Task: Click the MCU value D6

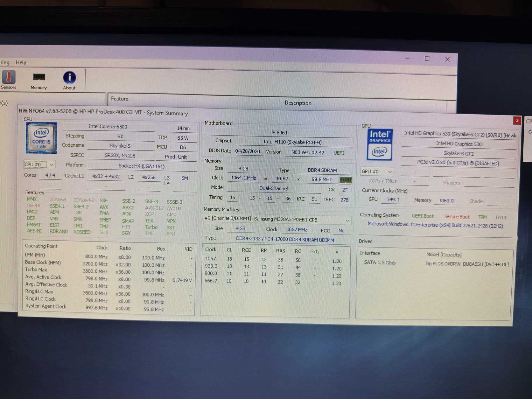Action: (183, 147)
